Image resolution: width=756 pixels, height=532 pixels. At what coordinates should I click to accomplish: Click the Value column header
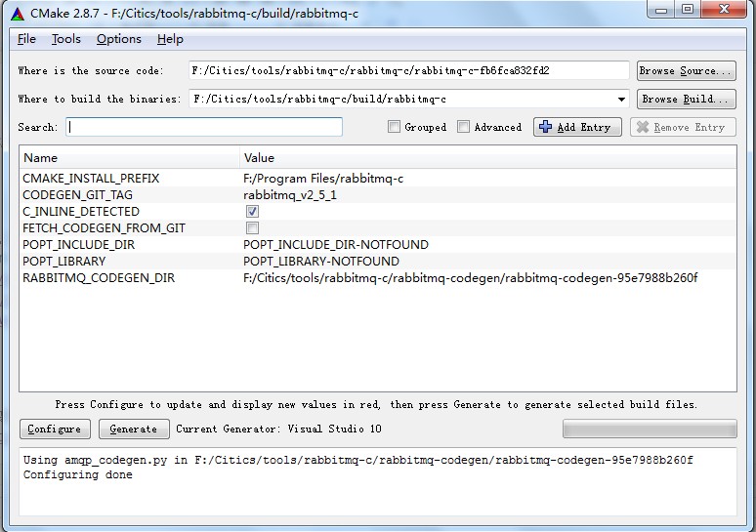pos(488,157)
